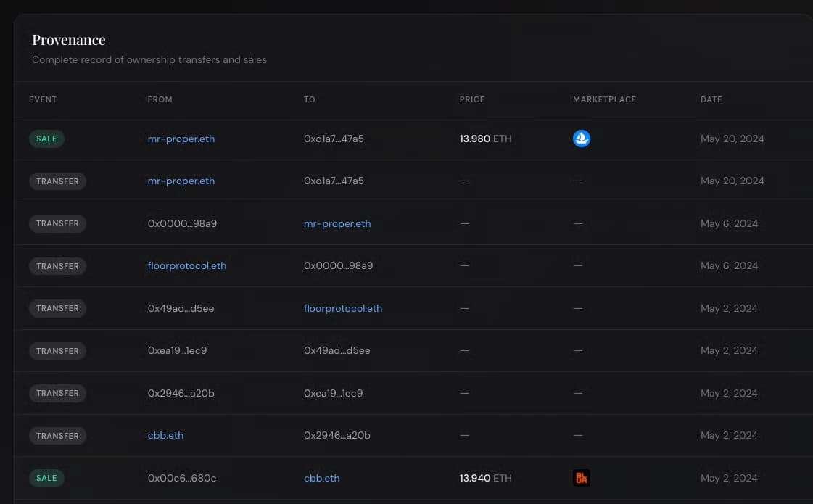The width and height of the screenshot is (813, 504).
Task: Open the FROM column header filter
Action: point(160,99)
